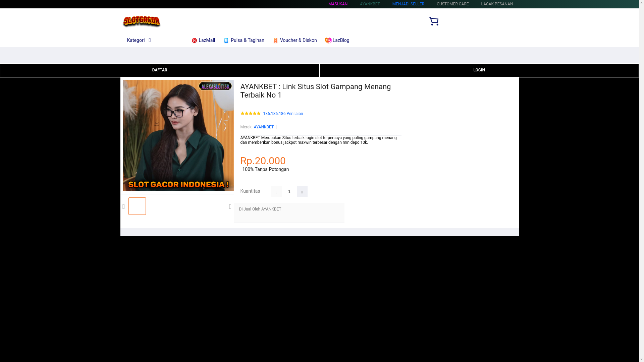The width and height of the screenshot is (644, 362).
Task: Open the MENJADI SELLER link
Action: (x=408, y=4)
